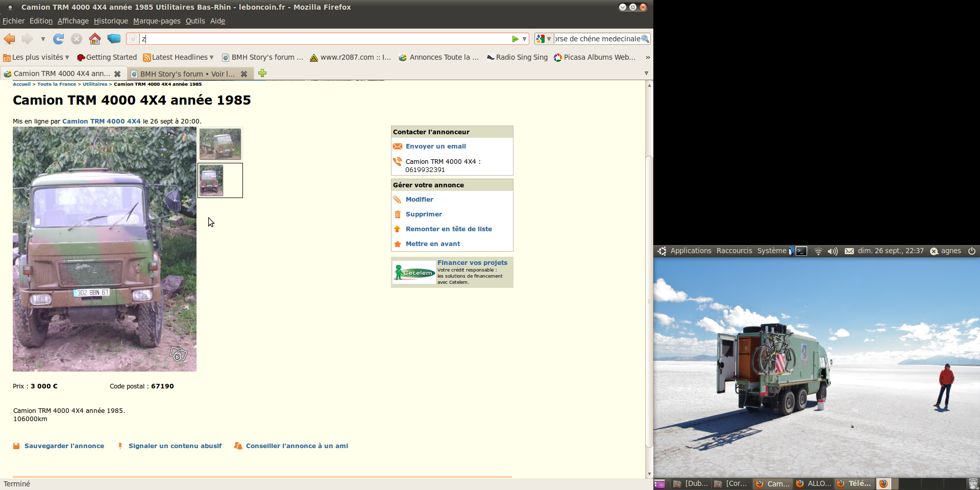Open the terminal launcher icon in panel
The height and width of the screenshot is (490, 980).
click(801, 251)
